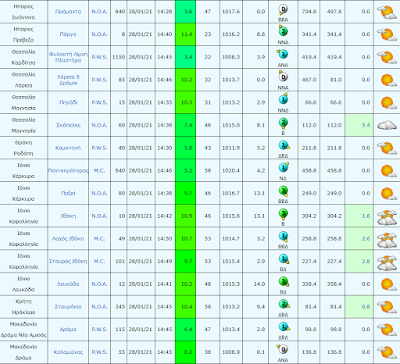Click the sunny icon in the Παντοκράτορας row
Screen dimensions: 400x364
pos(388,171)
